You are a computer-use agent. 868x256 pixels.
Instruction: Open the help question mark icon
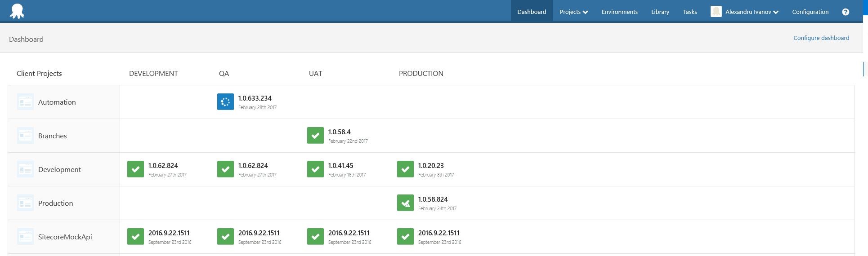point(846,12)
